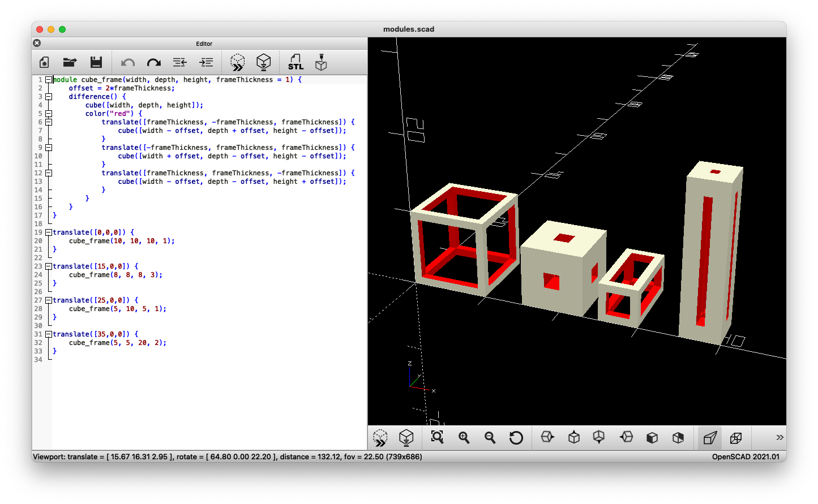Click the New file icon in editor toolbar
The height and width of the screenshot is (504, 818).
point(44,63)
